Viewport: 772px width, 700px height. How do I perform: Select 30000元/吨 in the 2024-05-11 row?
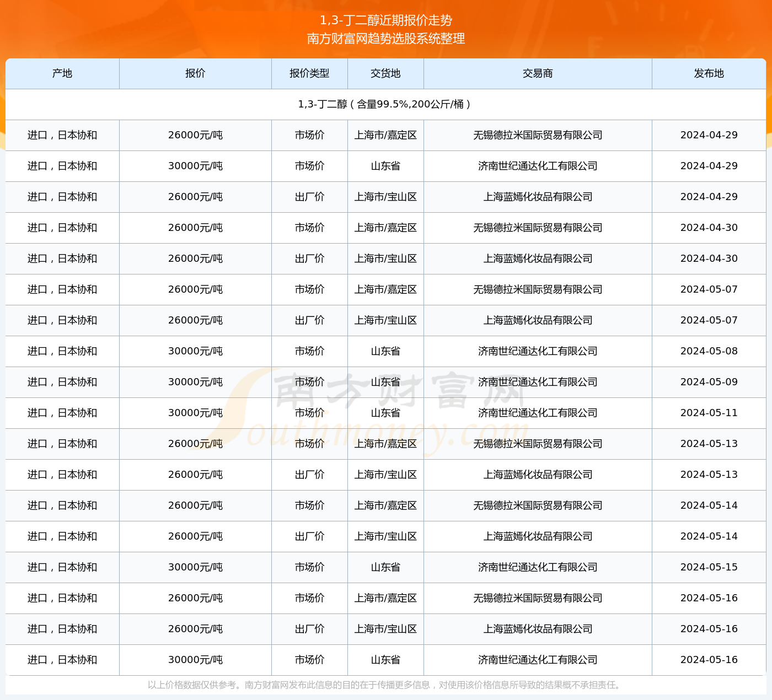pyautogui.click(x=195, y=413)
